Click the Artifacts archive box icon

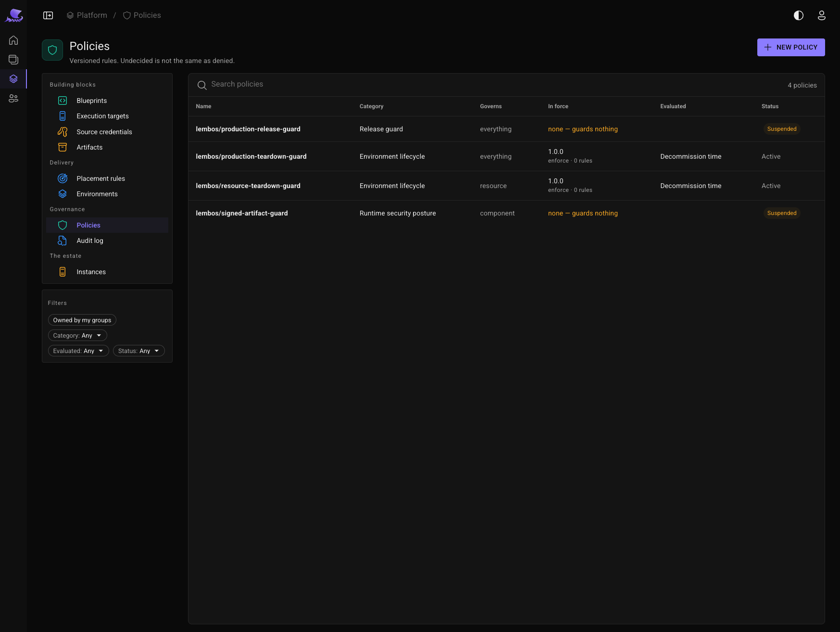(x=63, y=147)
